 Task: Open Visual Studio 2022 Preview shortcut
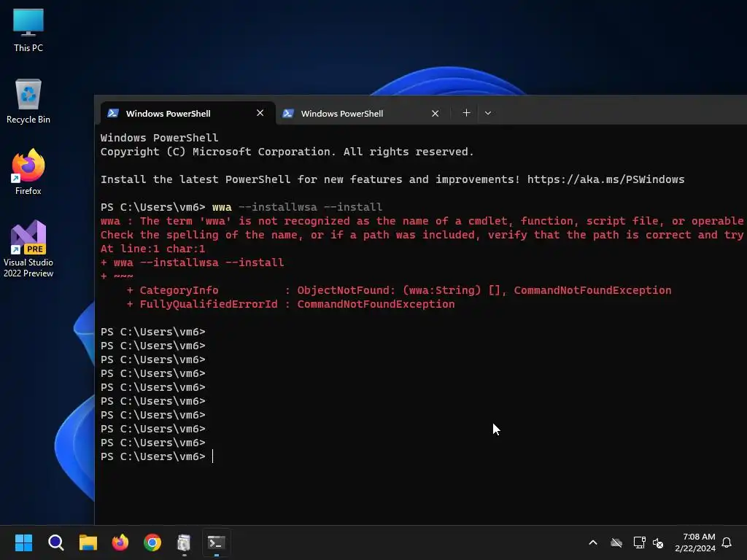click(x=28, y=249)
